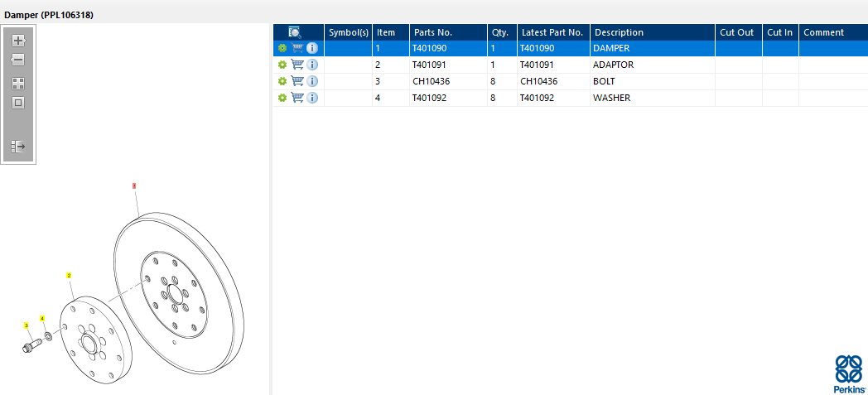
Task: Zoom out of the damper diagram
Action: (19, 60)
